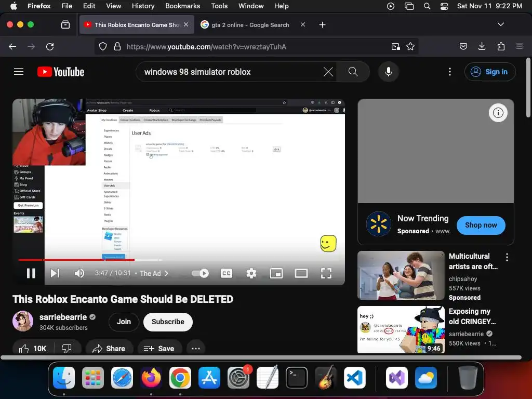Turn on closed captions

[x=227, y=273]
